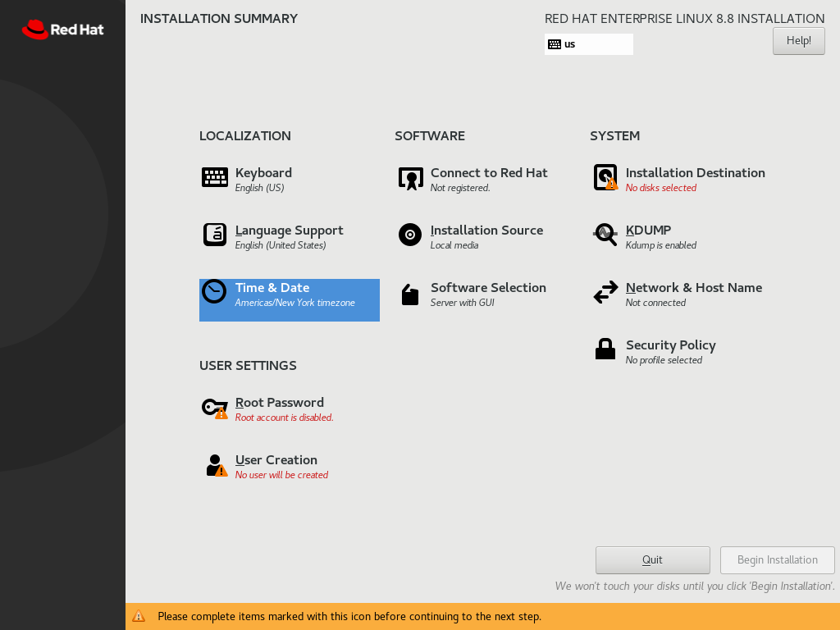Click the 'Please complete items' warning message
Image resolution: width=840 pixels, height=630 pixels.
point(349,617)
